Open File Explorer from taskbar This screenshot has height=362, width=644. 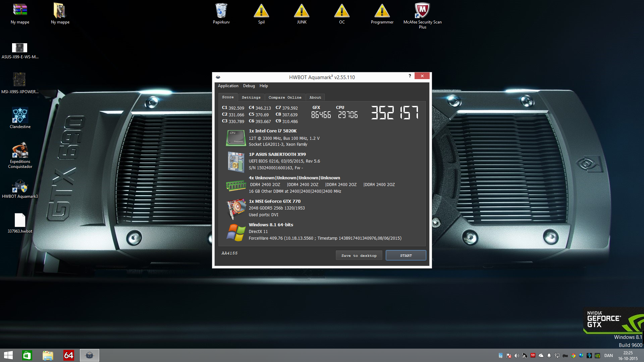pos(48,355)
